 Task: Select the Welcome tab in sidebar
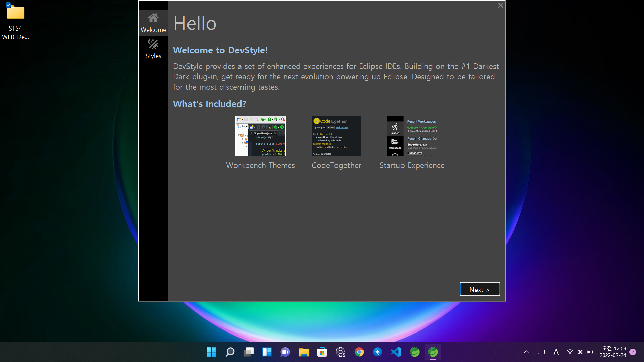(x=153, y=23)
